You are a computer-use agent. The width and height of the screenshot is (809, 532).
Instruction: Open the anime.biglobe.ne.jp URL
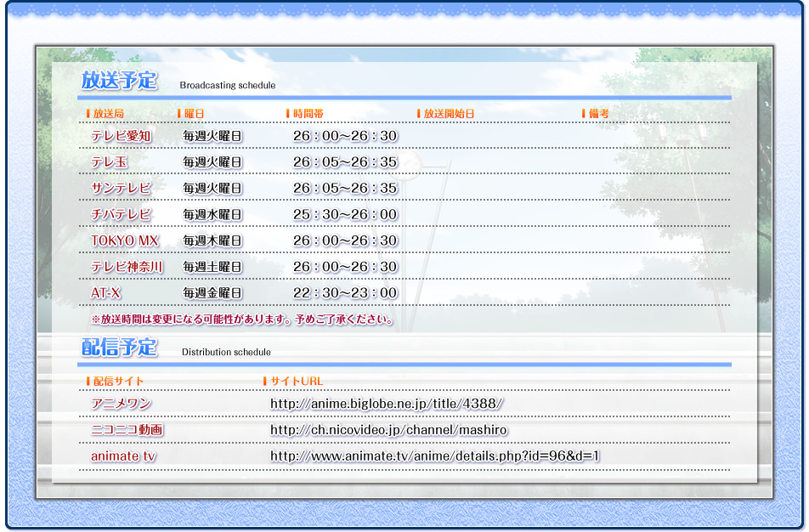[387, 404]
